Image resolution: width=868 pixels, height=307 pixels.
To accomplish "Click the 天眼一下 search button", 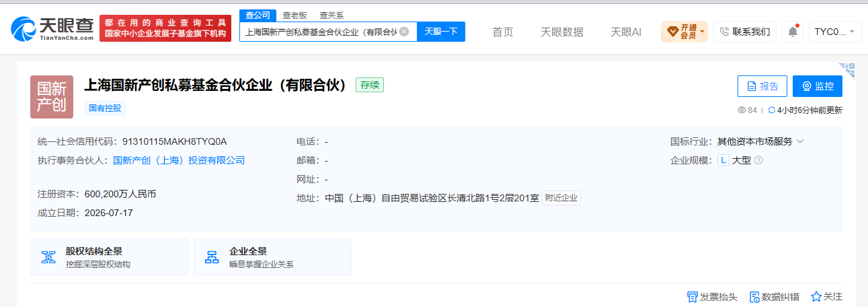I will pos(441,32).
